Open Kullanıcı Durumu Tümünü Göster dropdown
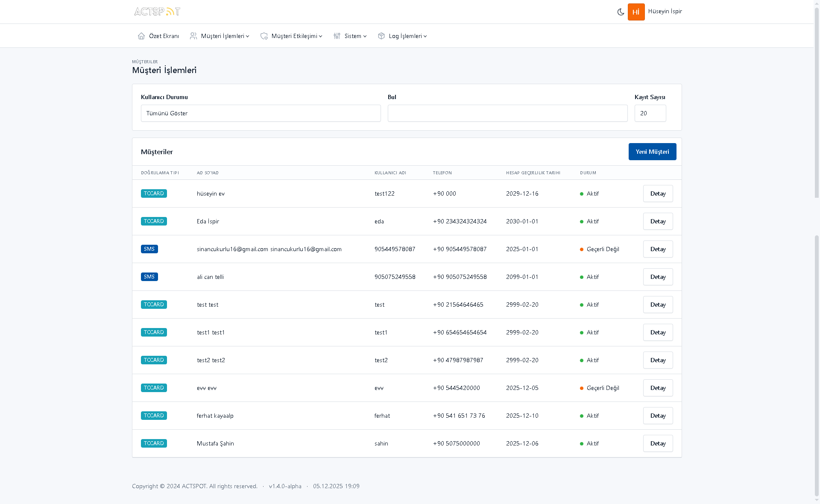The width and height of the screenshot is (820, 504). pos(261,113)
